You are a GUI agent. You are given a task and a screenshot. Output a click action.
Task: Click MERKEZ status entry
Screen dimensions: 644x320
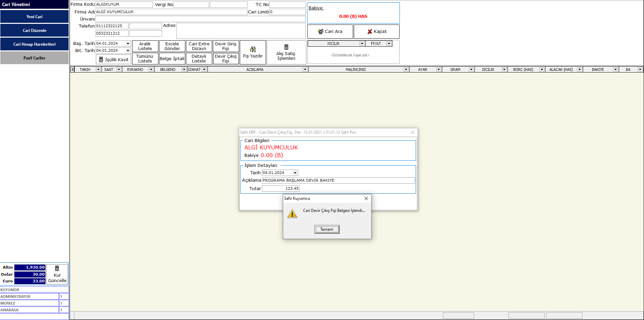29,303
